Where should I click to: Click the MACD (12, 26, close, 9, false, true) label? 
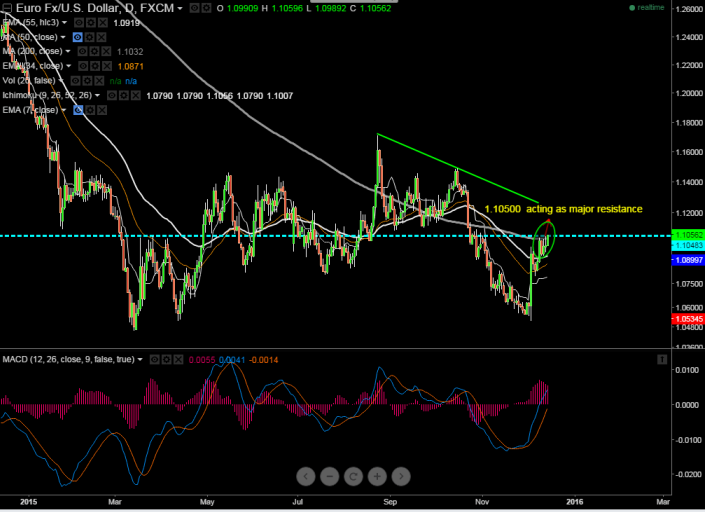[x=69, y=359]
